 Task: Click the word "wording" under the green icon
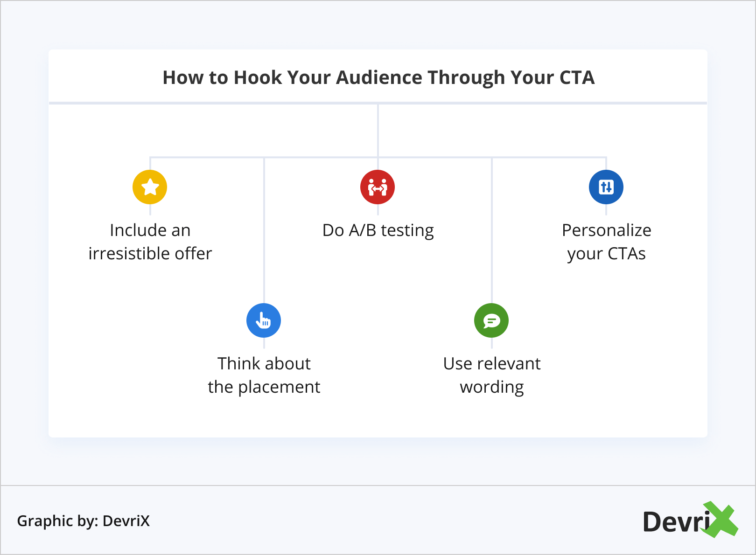pos(492,387)
